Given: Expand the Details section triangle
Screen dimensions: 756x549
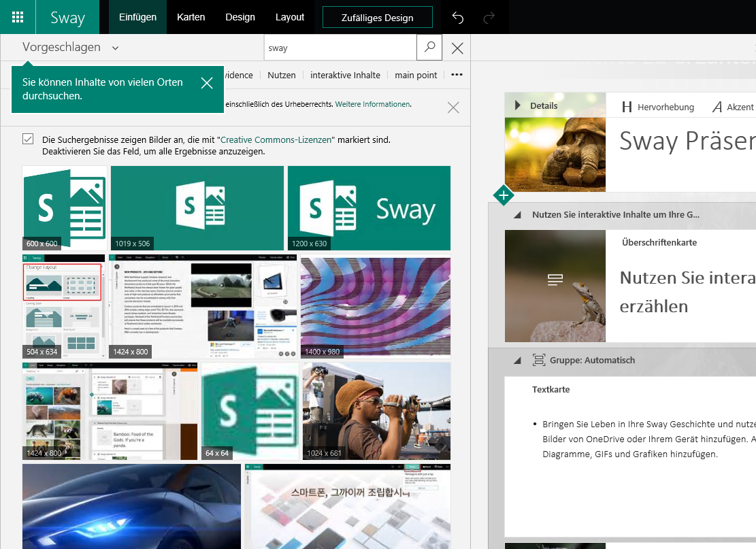Looking at the screenshot, I should click(517, 105).
